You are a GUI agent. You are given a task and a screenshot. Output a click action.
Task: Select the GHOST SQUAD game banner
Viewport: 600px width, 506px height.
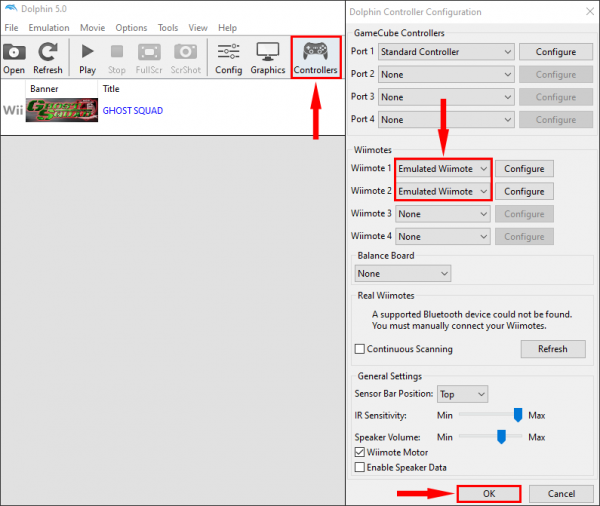[62, 111]
